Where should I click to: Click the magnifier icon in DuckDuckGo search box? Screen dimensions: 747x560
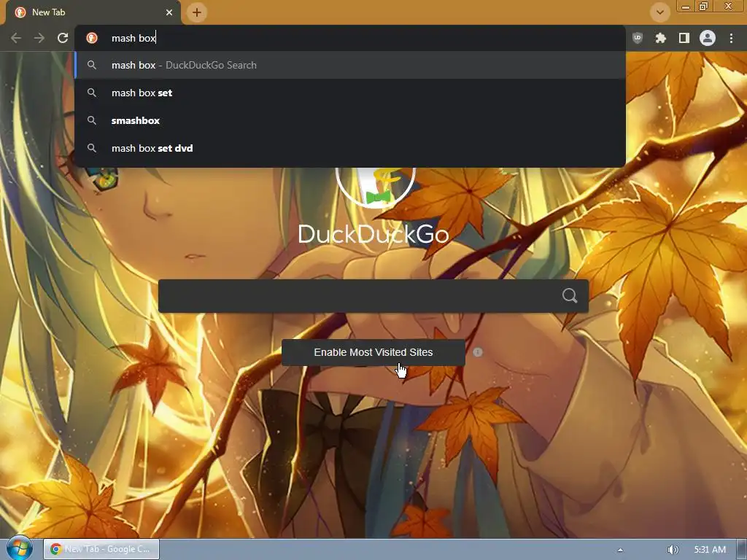pos(569,296)
